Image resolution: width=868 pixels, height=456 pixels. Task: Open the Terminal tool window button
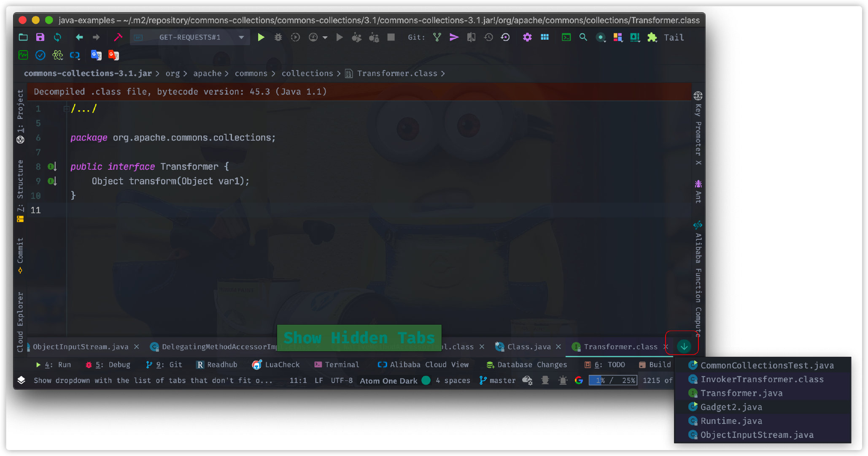(337, 364)
